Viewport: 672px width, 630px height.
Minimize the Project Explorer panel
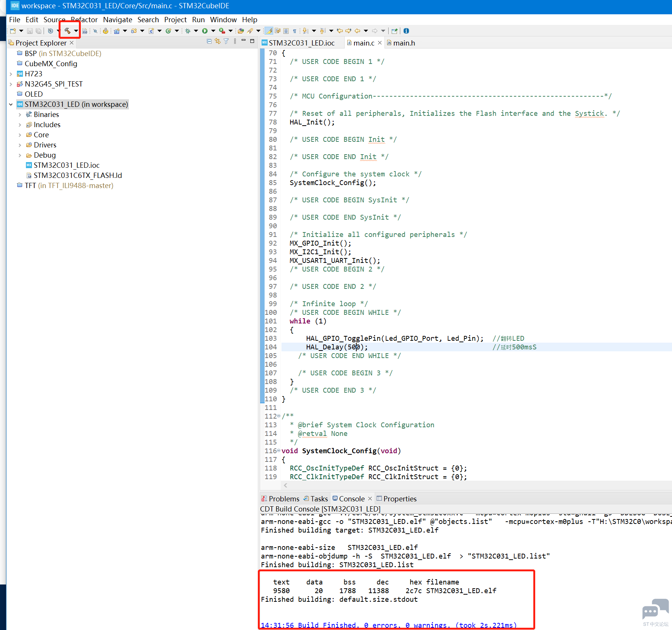pyautogui.click(x=244, y=41)
